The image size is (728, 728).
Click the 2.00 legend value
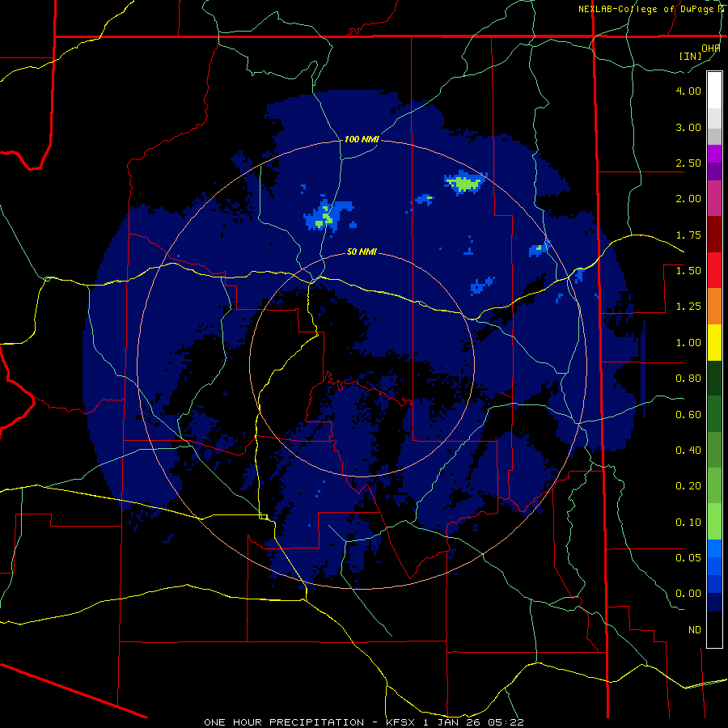pos(688,199)
